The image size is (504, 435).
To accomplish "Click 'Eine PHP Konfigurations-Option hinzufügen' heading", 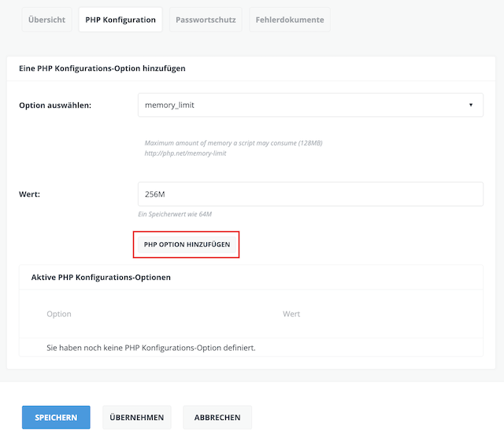I will coord(102,68).
